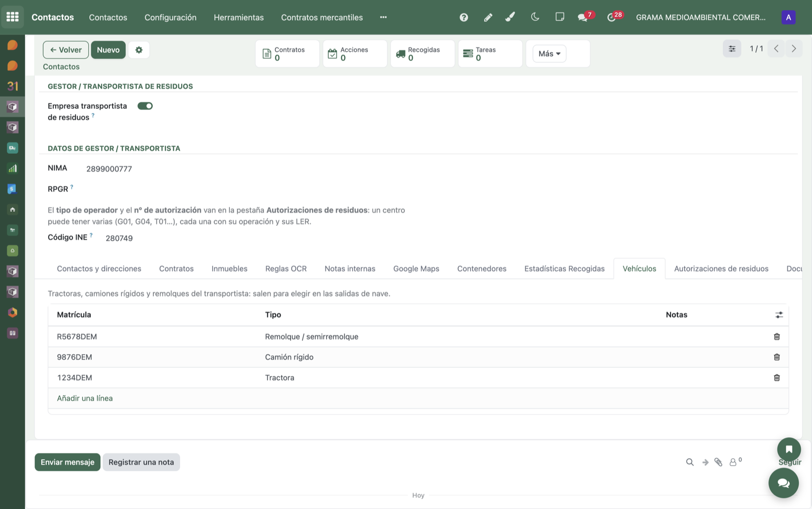The height and width of the screenshot is (509, 812).
Task: Open company selector GRAMA MEDIOAMBIENTAL
Action: coord(701,17)
